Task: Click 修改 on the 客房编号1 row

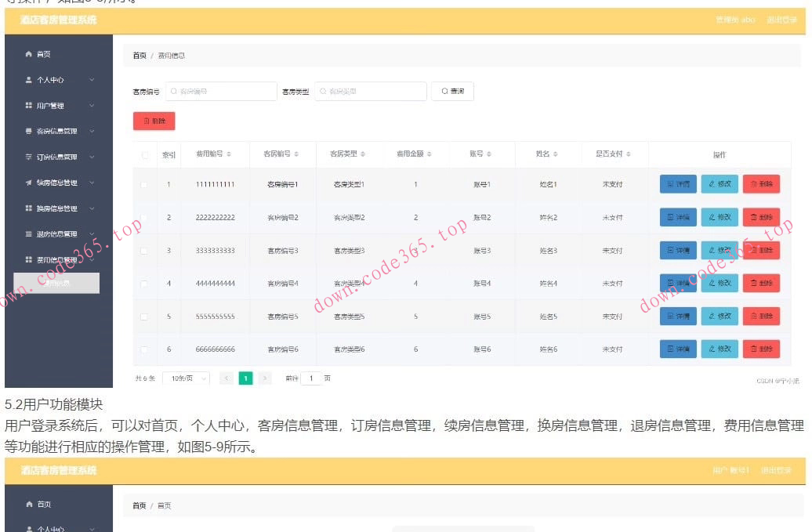Action: pyautogui.click(x=719, y=183)
